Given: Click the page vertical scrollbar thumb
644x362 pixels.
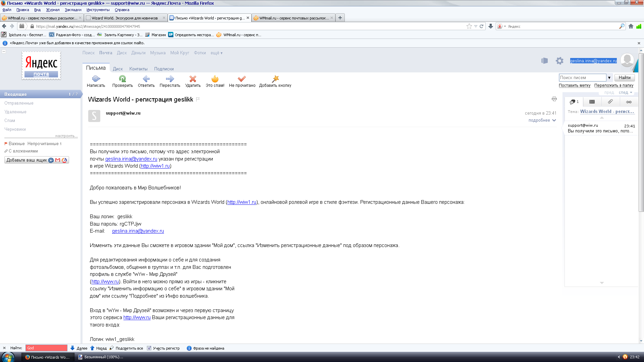Looking at the screenshot, I should (641, 132).
